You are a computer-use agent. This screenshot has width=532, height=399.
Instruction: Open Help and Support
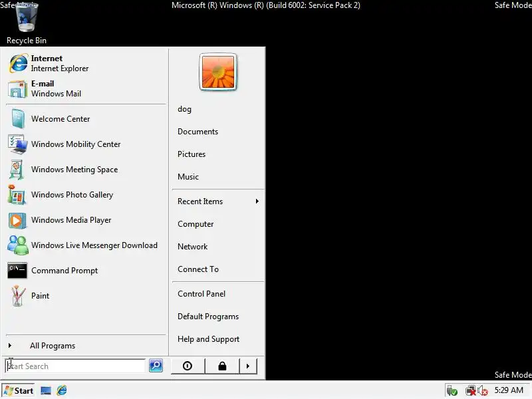pos(208,339)
